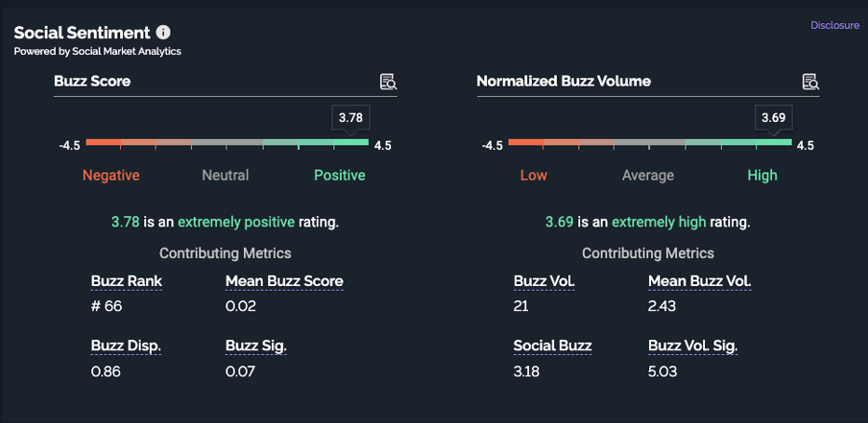Click the Mean Buzz Vol. label

tap(699, 281)
